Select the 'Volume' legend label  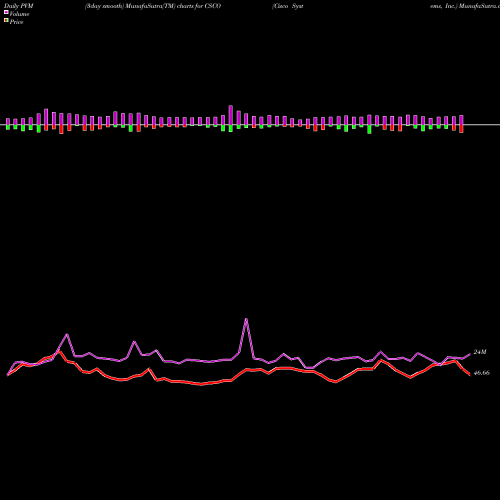[19, 14]
